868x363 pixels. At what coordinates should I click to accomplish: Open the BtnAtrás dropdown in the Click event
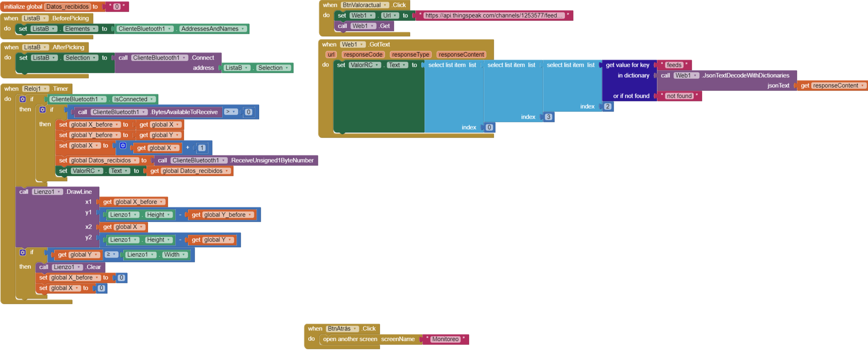pos(342,328)
